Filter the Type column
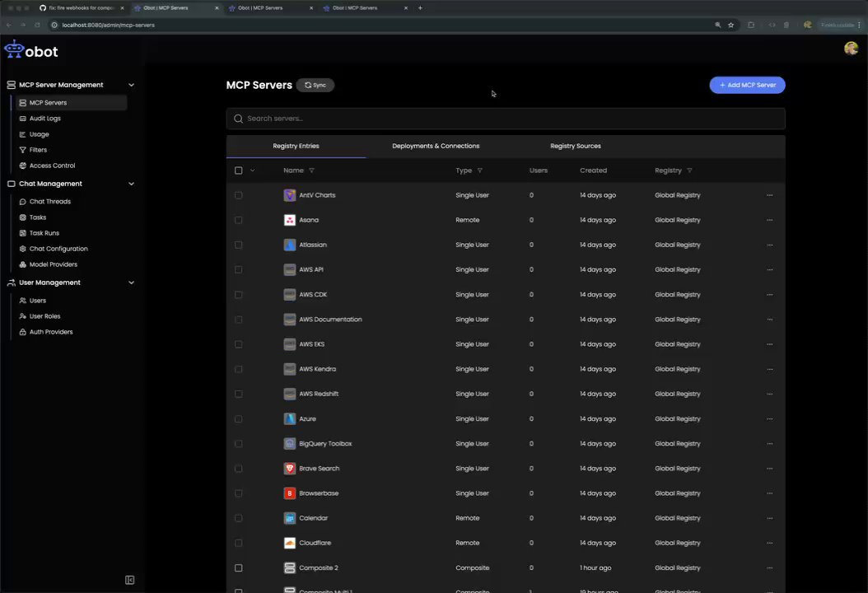 click(x=480, y=170)
